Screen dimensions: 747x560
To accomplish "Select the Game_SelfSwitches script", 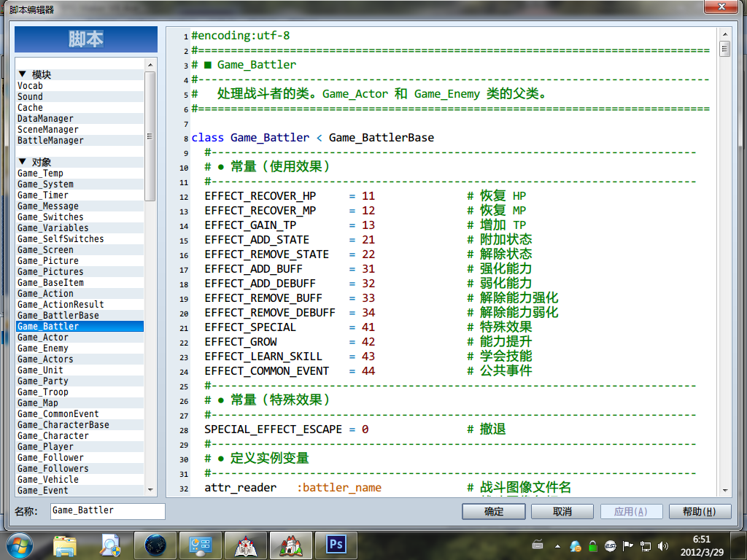I will [x=80, y=239].
